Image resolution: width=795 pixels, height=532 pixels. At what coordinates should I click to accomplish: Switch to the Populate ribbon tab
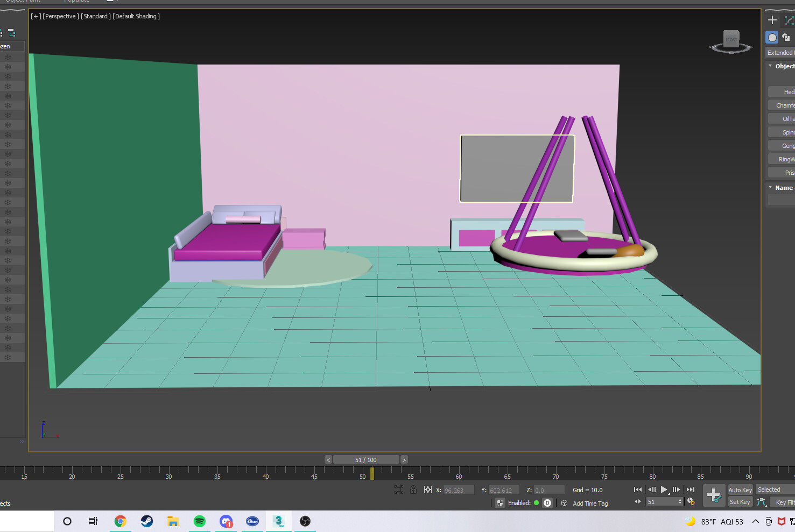pos(76,2)
